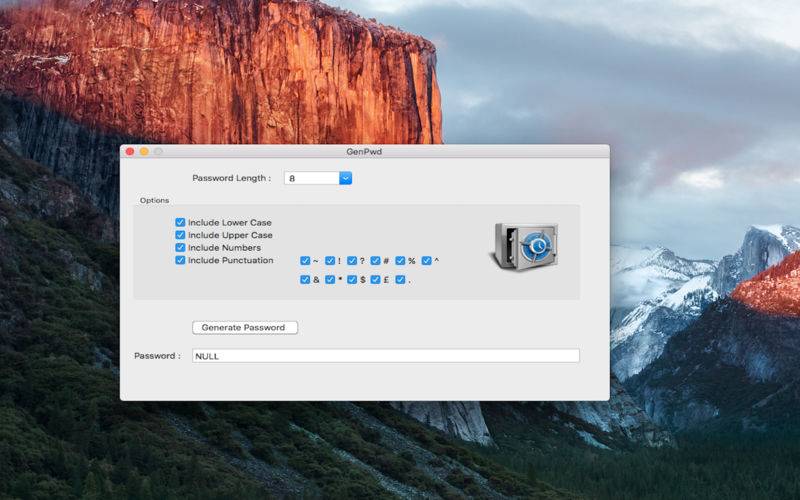
Task: Toggle Include Upper Case checkbox
Action: click(180, 235)
